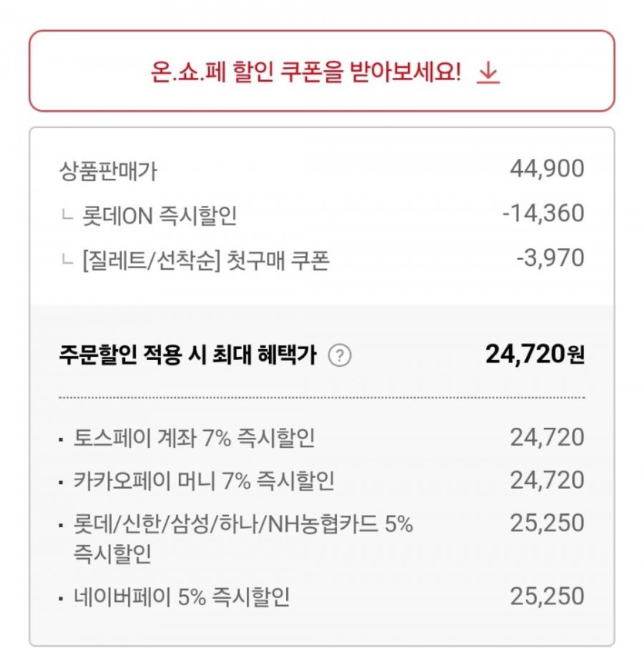Click the -3,970 coupon discount amount
This screenshot has width=644, height=666.
550,258
